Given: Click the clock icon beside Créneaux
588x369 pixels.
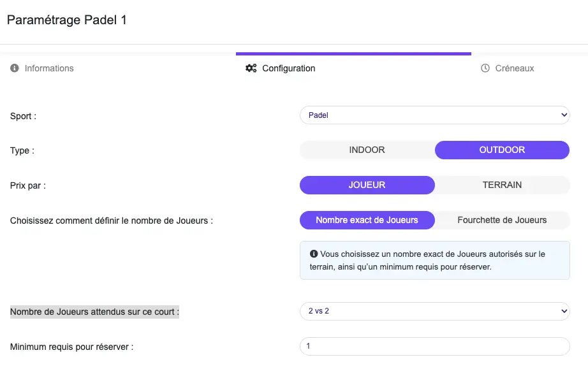Looking at the screenshot, I should [485, 68].
